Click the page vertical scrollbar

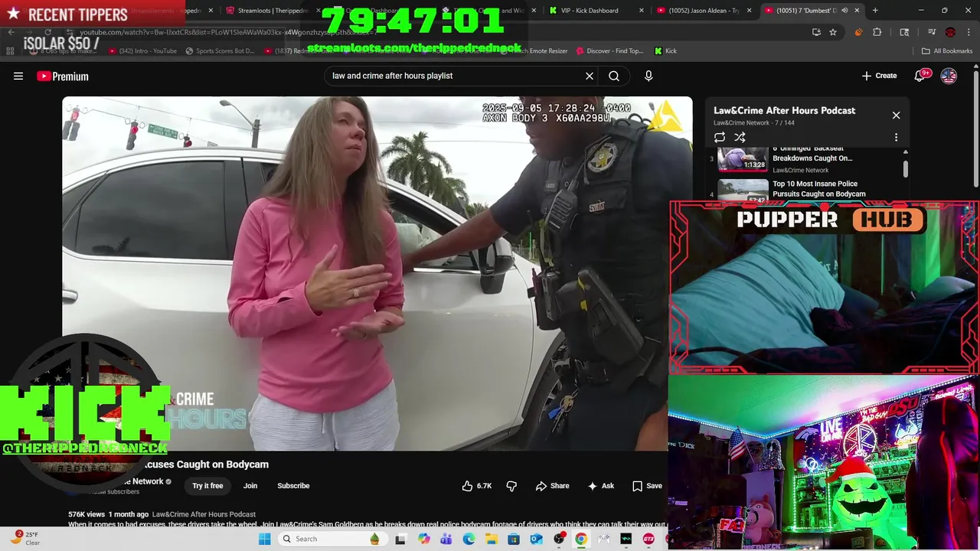click(975, 130)
